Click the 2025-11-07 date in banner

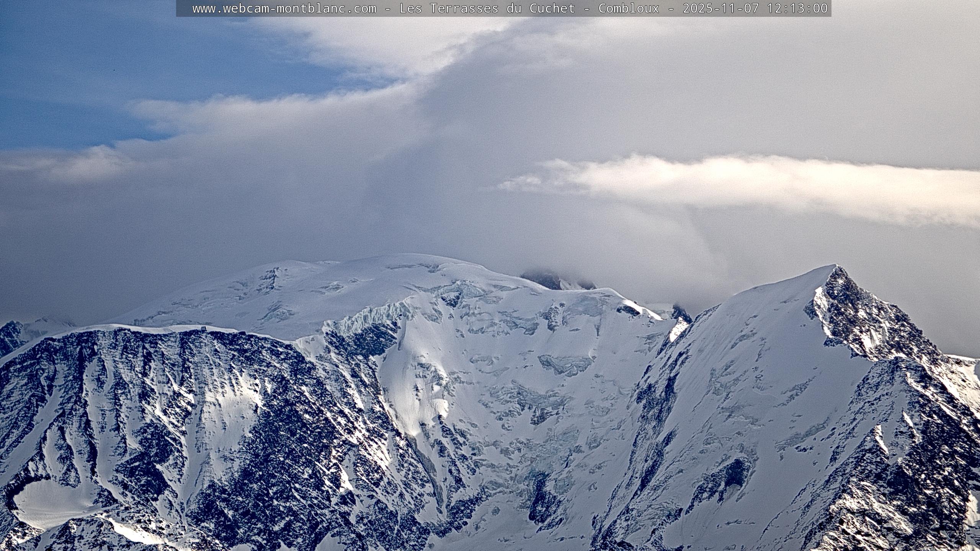720,8
